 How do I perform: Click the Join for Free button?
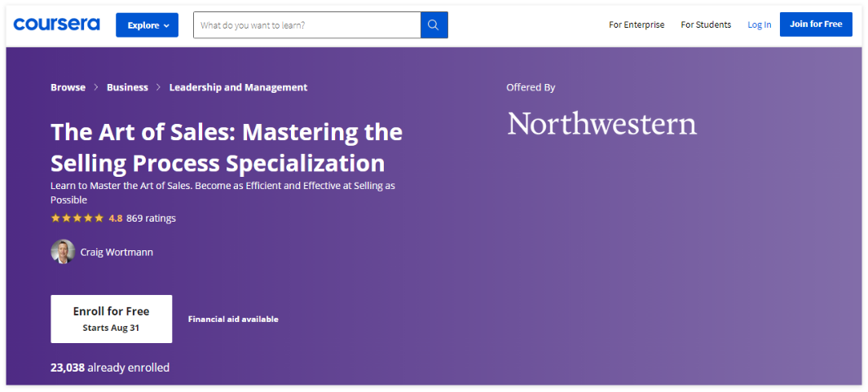[x=816, y=24]
